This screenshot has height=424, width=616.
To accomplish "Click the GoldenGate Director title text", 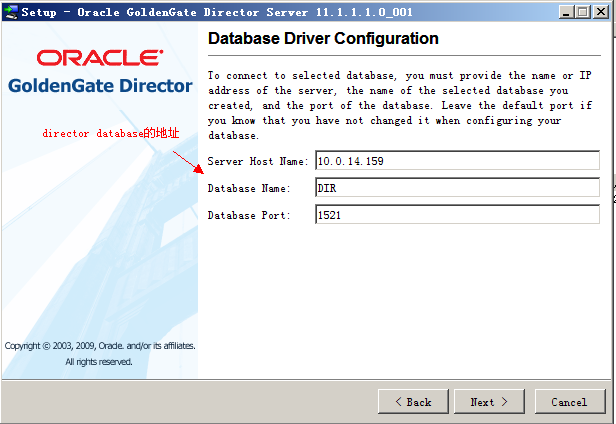I will [x=100, y=86].
